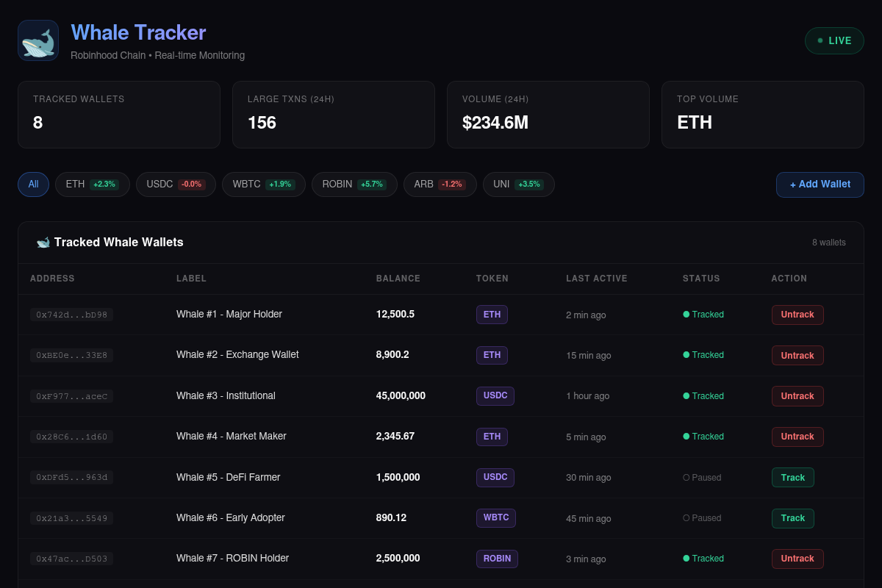Track the Whale #6 - Early Adopter wallet
The width and height of the screenshot is (882, 588).
(793, 518)
